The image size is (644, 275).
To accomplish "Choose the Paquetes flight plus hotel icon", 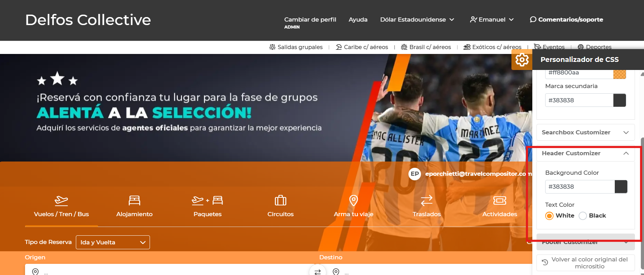I will click(207, 201).
